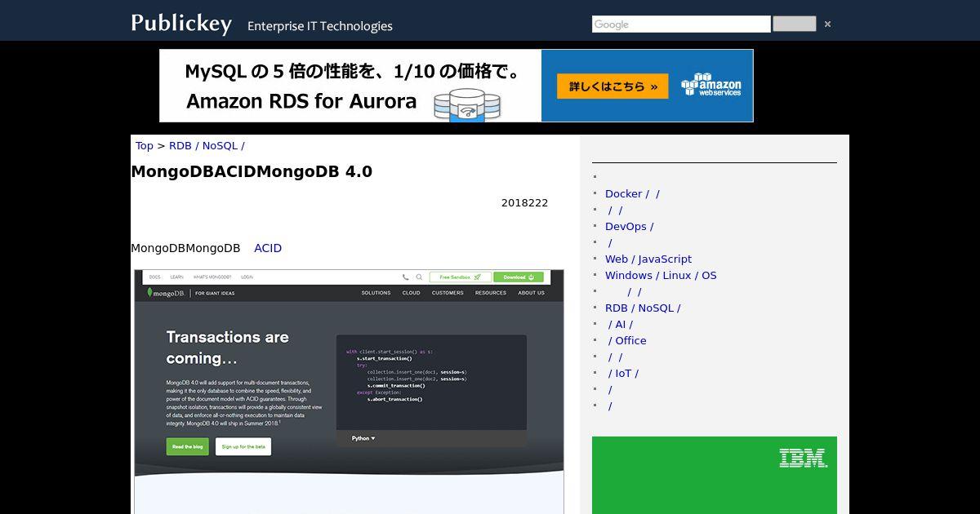Open RDB / NoSQL sidebar category
Image resolution: width=980 pixels, height=514 pixels.
[643, 308]
